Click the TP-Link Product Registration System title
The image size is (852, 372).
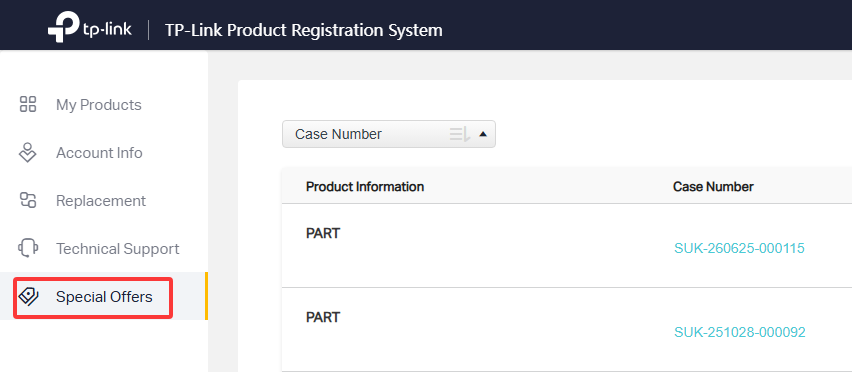tap(304, 30)
